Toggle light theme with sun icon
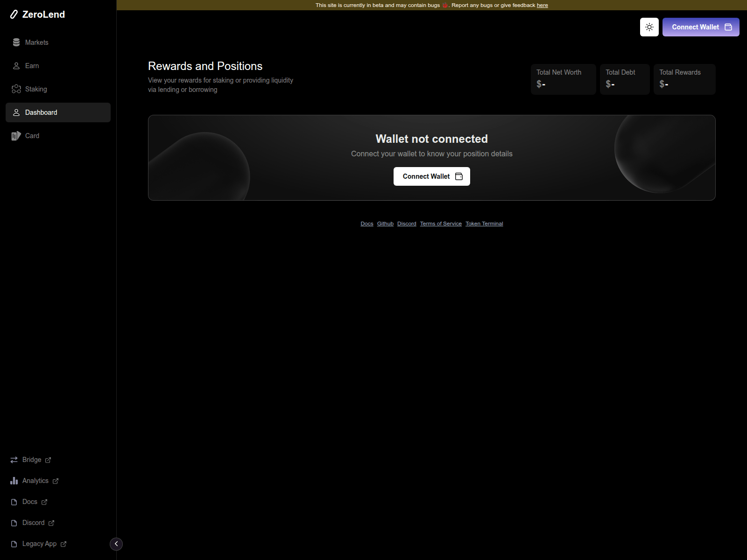Image resolution: width=747 pixels, height=560 pixels. [x=649, y=27]
